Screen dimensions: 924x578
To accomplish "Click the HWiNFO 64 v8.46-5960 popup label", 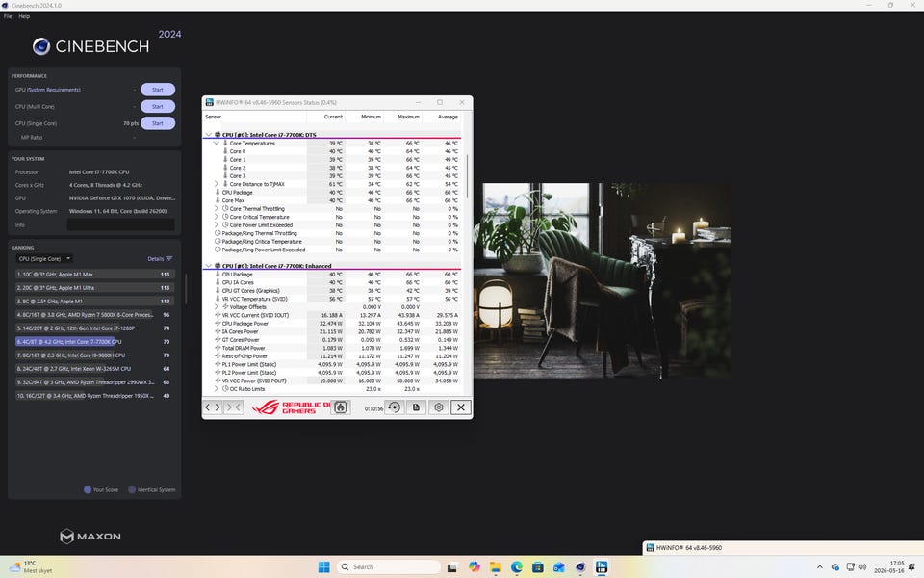I will (689, 547).
